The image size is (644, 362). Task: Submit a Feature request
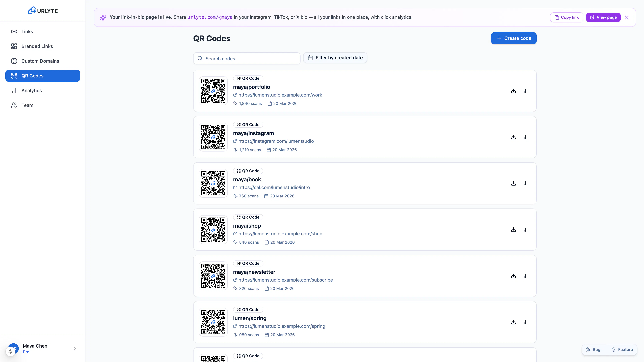(x=622, y=349)
